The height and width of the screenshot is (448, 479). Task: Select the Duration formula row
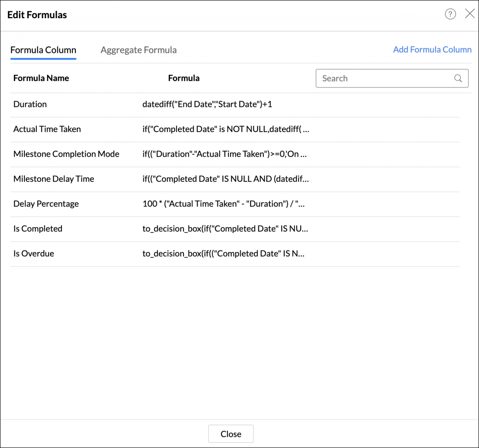coord(30,104)
